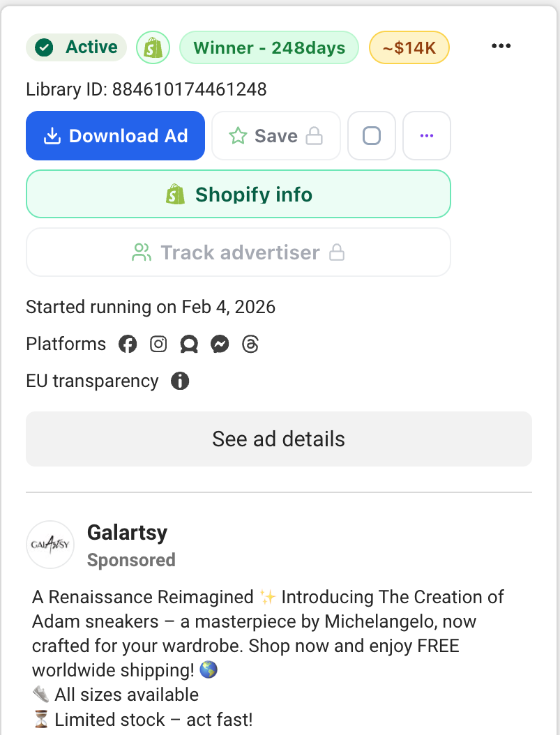Click the 'All sizes available' line
Screen dimensions: 560x735
115,695
